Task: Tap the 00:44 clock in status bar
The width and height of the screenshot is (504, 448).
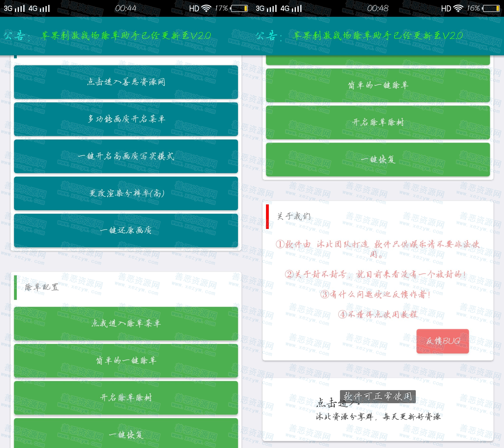Action: pos(126,8)
